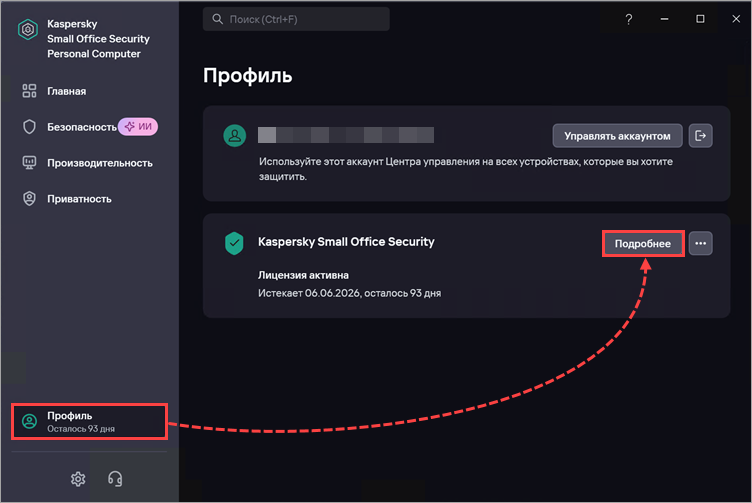Open Безопасность section label
Screen dimensions: 752x503
click(82, 127)
